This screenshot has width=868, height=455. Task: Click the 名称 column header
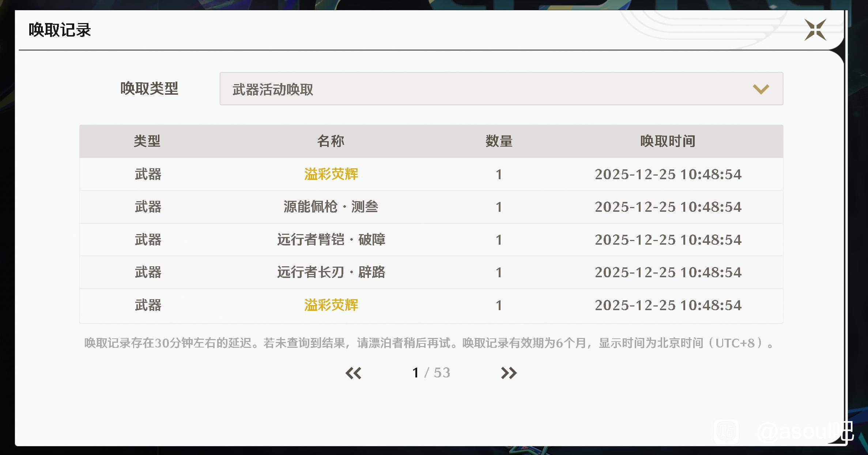pos(331,141)
